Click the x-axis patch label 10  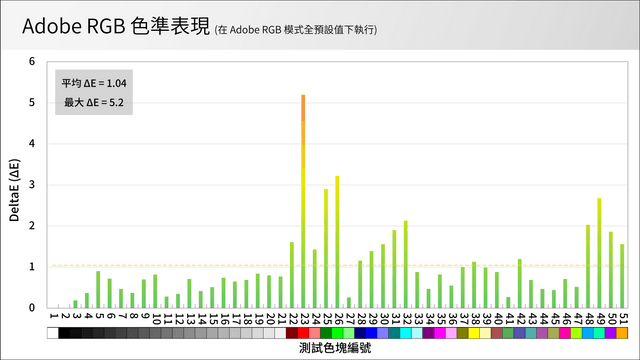point(156,318)
